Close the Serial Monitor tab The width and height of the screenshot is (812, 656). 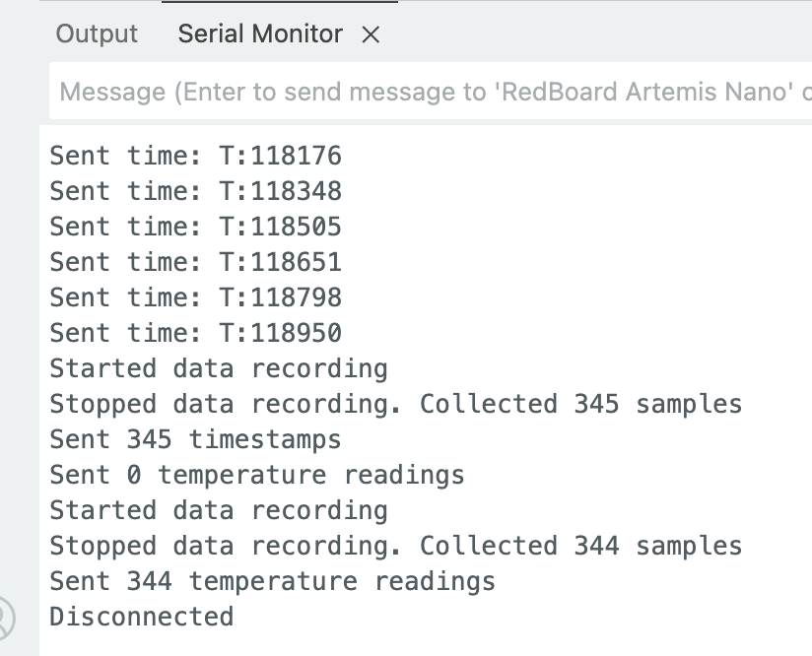point(371,34)
